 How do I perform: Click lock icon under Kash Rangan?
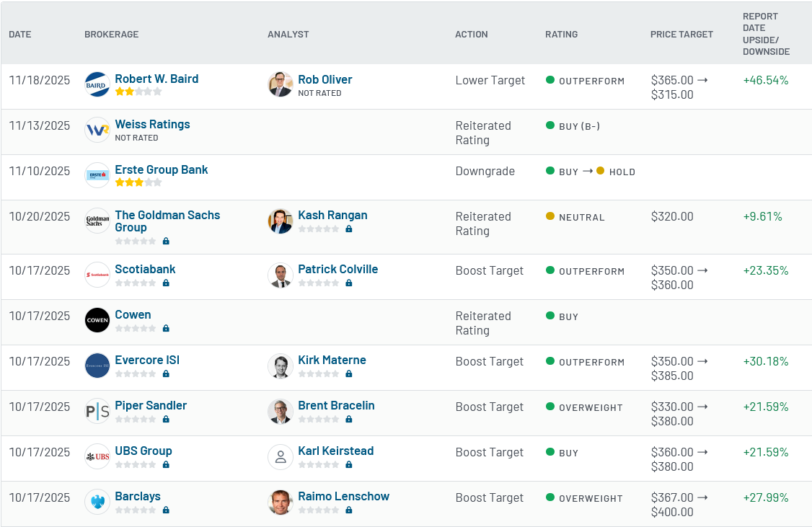tap(348, 229)
